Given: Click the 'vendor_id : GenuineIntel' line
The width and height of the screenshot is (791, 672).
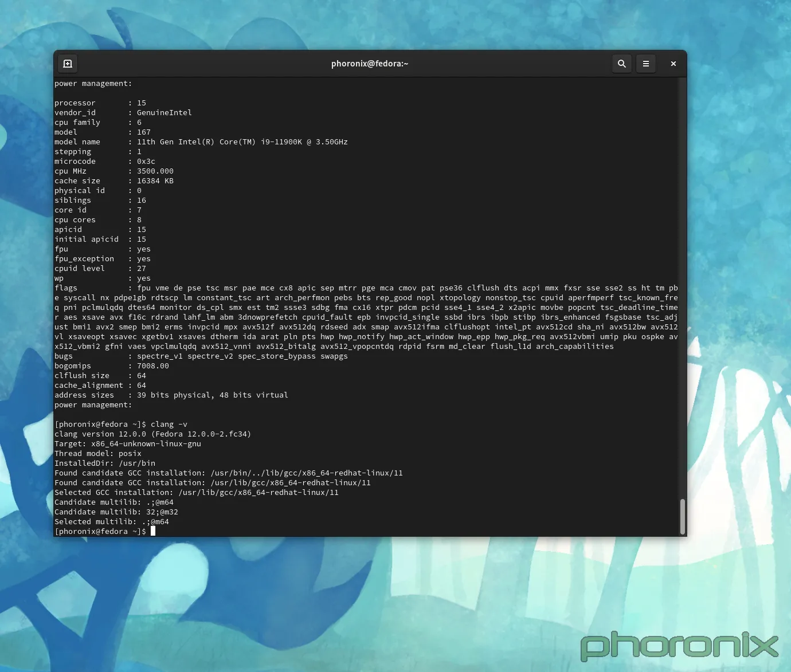Looking at the screenshot, I should point(123,113).
